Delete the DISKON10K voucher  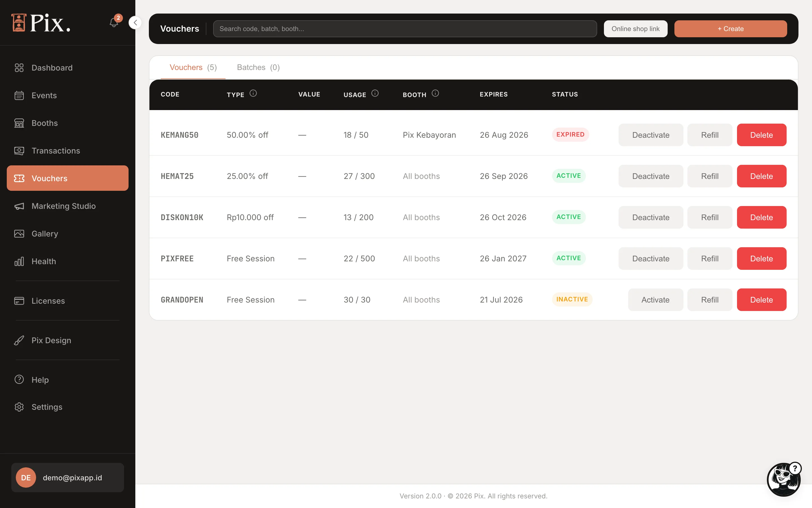762,217
